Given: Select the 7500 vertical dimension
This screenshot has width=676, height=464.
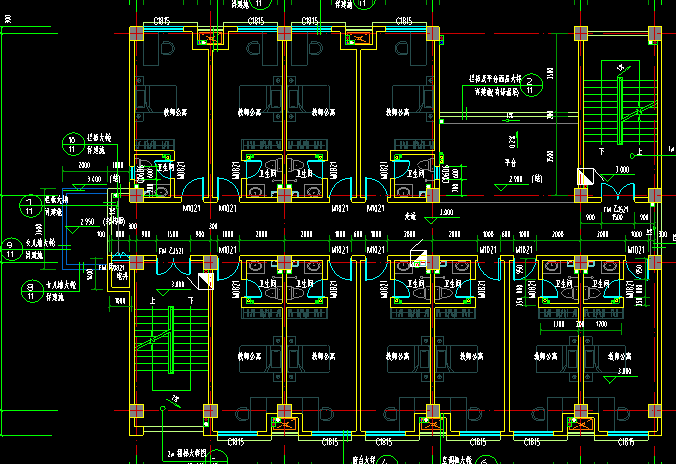Looking at the screenshot, I should pos(550,156).
